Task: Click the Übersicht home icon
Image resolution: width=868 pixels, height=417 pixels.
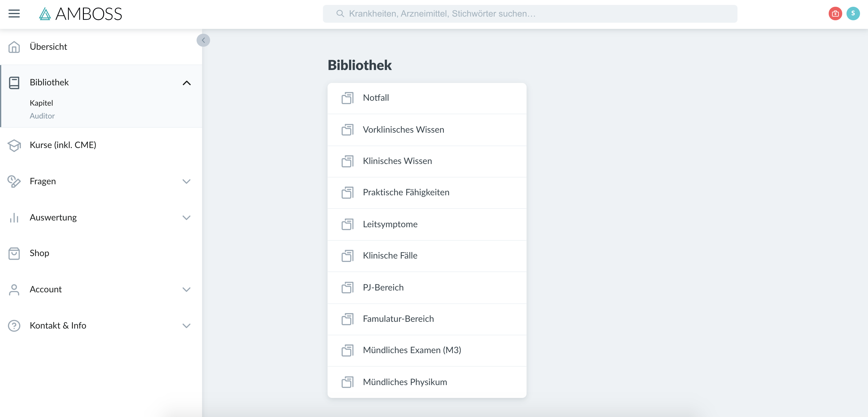Action: point(14,47)
